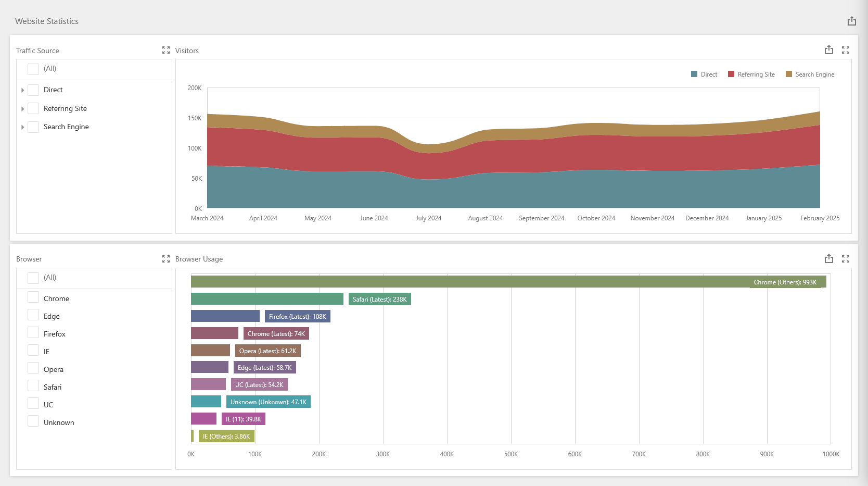Maximize the Visitors chart panel
The height and width of the screenshot is (486, 868).
click(x=846, y=50)
